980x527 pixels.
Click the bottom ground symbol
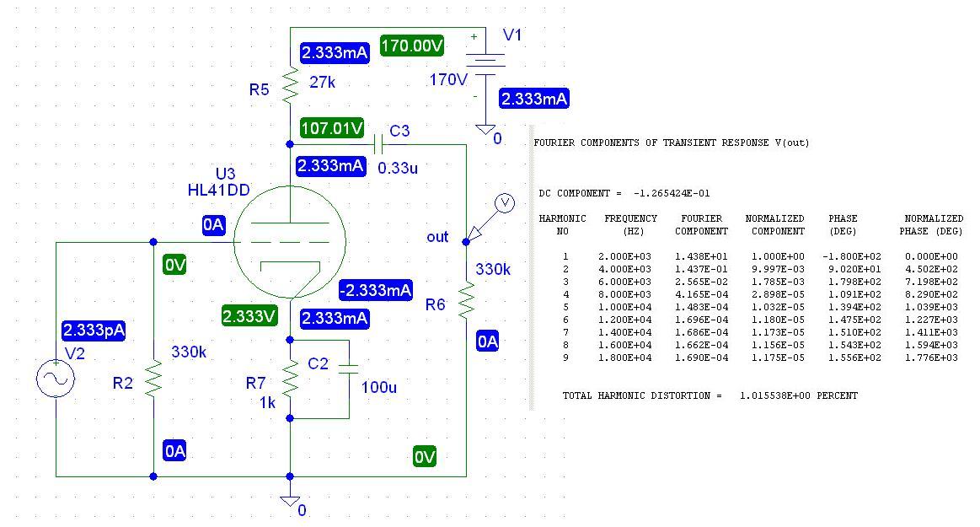[x=290, y=501]
